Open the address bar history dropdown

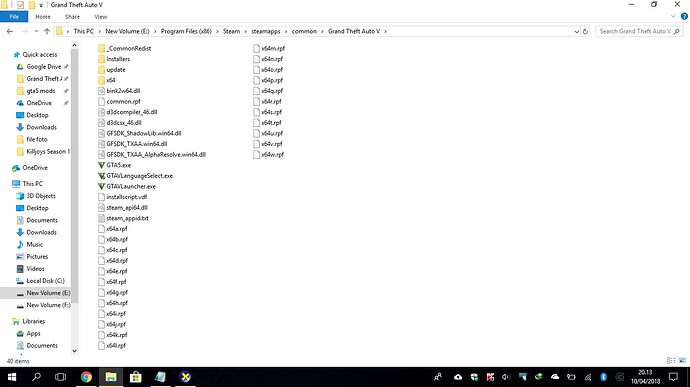click(576, 31)
